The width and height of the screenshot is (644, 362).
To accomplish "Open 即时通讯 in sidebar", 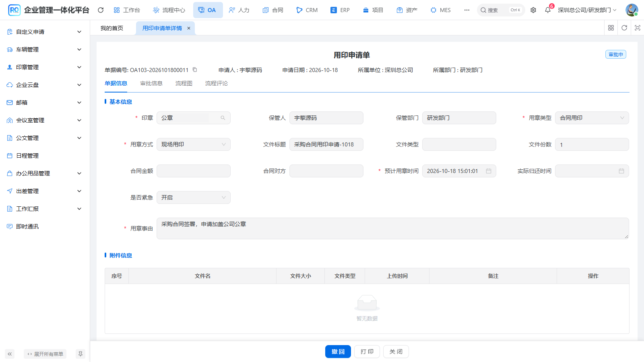I will (45, 226).
